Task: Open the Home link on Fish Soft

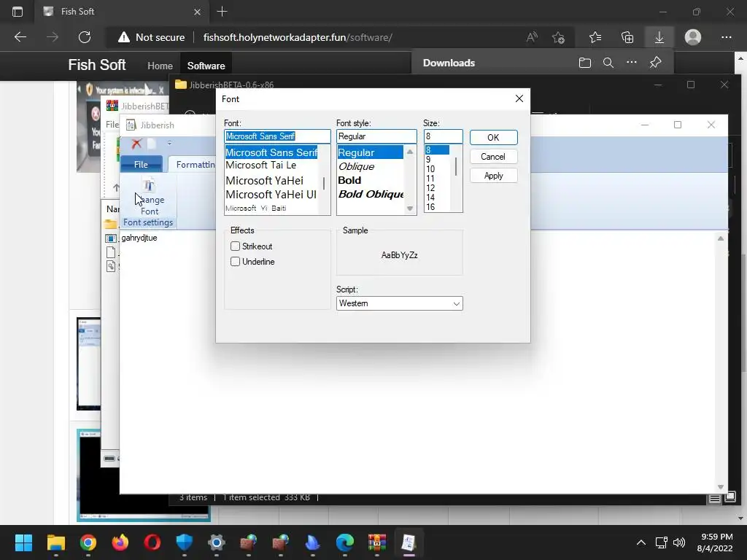Action: [x=160, y=66]
